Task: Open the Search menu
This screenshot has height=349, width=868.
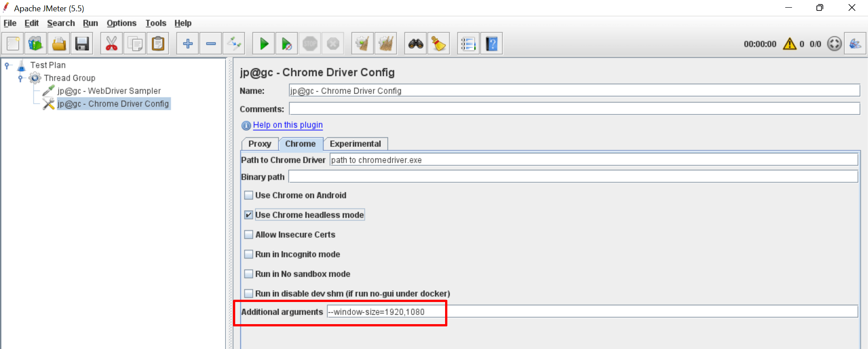Action: [x=61, y=23]
